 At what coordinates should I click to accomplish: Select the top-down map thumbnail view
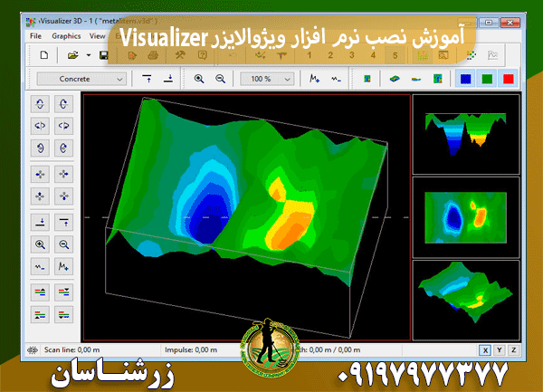(x=466, y=217)
